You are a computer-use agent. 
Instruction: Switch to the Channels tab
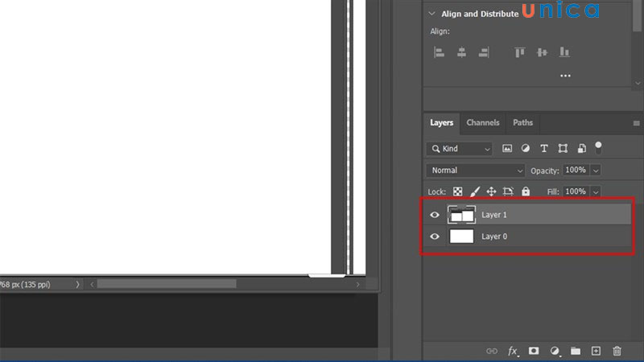[x=483, y=123]
